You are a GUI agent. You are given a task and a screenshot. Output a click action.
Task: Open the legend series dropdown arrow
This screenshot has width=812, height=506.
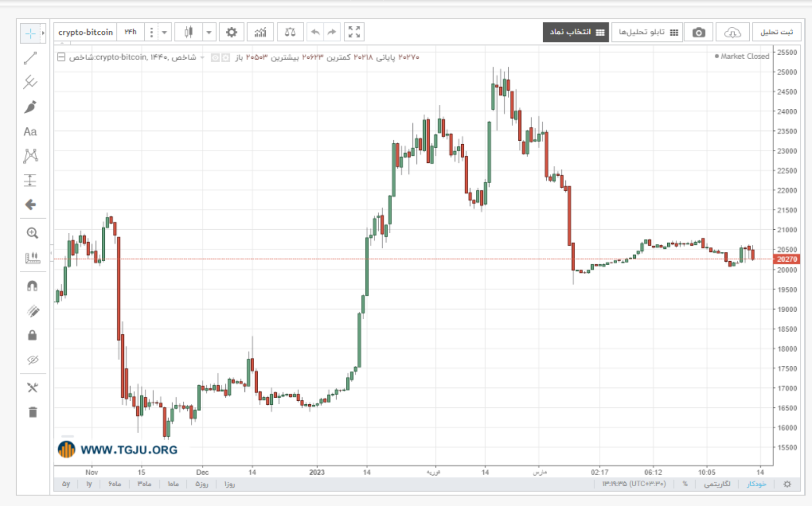[x=202, y=58]
